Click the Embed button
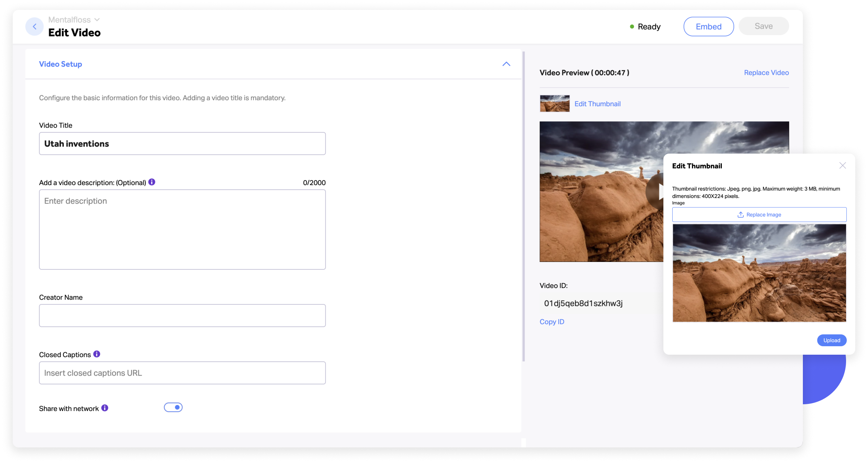Image resolution: width=868 pixels, height=463 pixels. coord(708,27)
